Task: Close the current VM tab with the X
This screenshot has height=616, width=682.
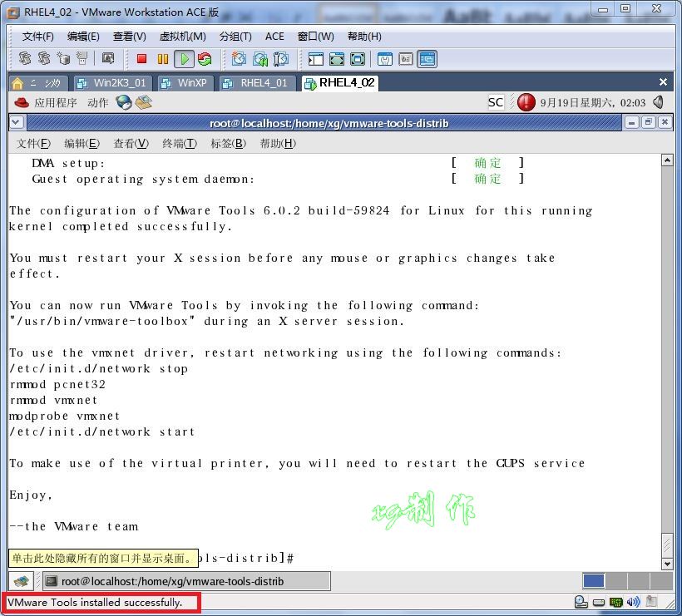Action: pyautogui.click(x=663, y=82)
